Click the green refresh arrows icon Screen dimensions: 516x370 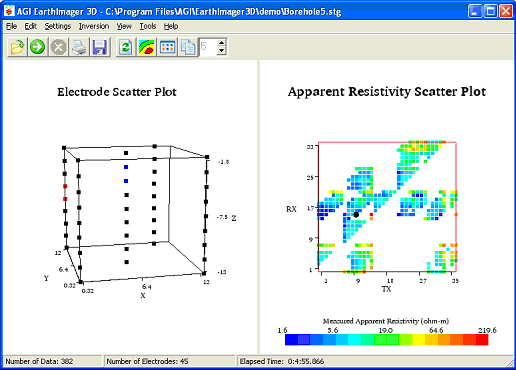click(126, 47)
